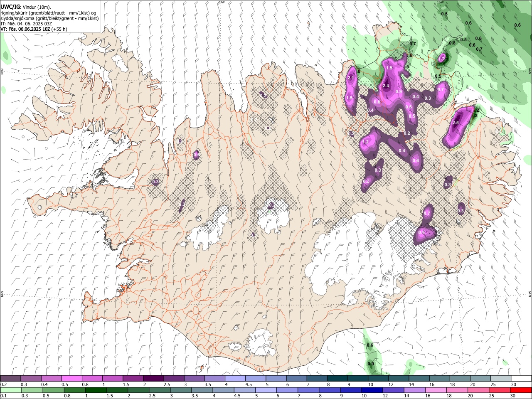
Task: Click the 2.1 precipitation value on the map
Action: click(350, 78)
